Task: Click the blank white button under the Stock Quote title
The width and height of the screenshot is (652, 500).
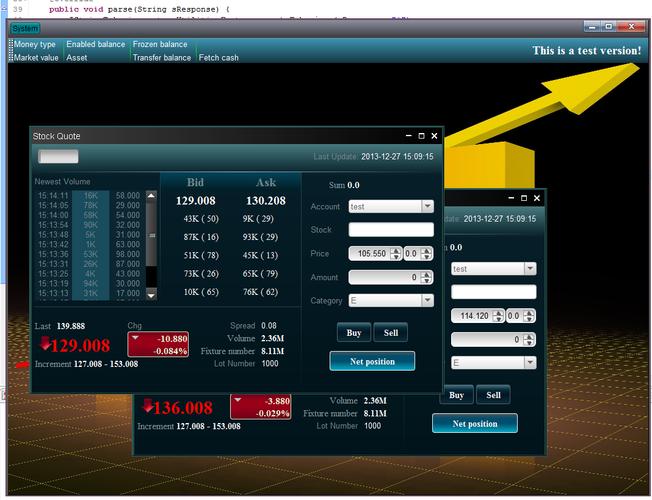Action: point(58,156)
